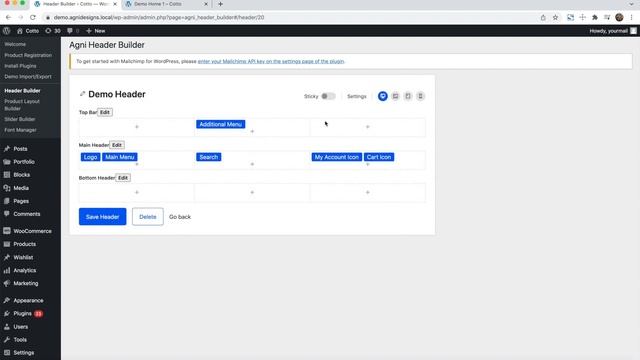
Task: Open the New content menu
Action: tap(96, 31)
